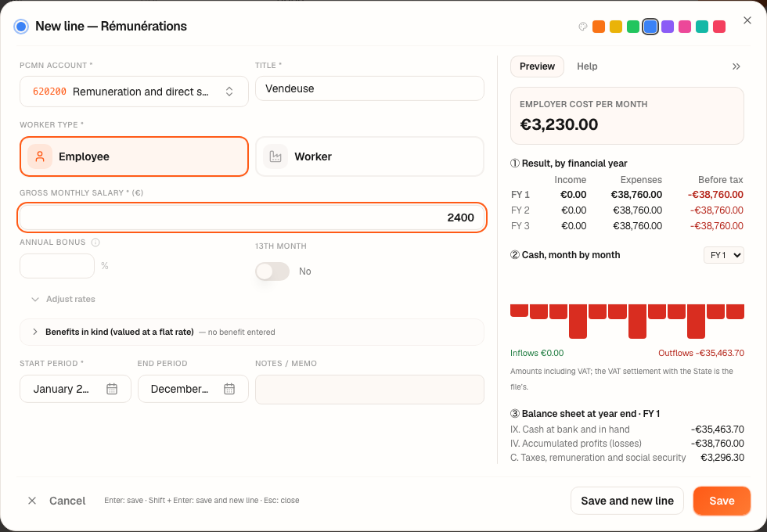The width and height of the screenshot is (767, 532).
Task: Pick the selected blue color swatch
Action: tap(650, 27)
